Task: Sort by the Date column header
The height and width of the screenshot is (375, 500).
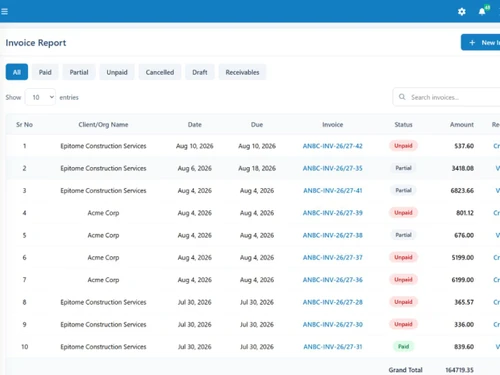Action: point(195,125)
